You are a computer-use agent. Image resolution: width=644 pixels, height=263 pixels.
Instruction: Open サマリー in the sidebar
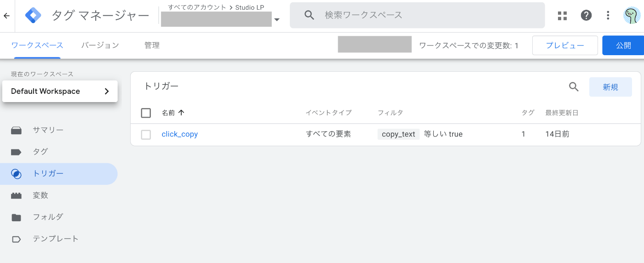click(48, 130)
